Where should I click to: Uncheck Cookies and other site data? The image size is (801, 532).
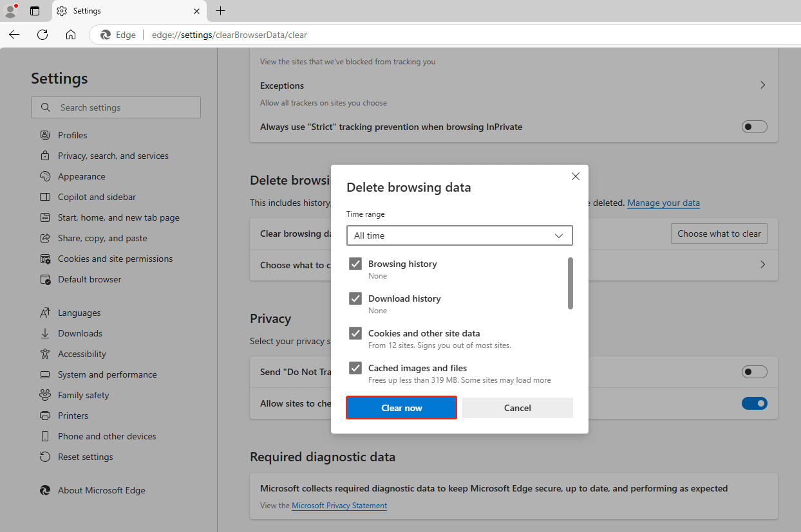tap(355, 333)
